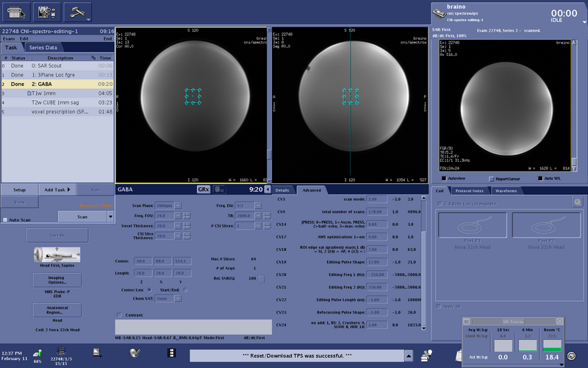Click the computer transfer icon in bottom bar
This screenshot has height=368, width=588.
[x=97, y=353]
